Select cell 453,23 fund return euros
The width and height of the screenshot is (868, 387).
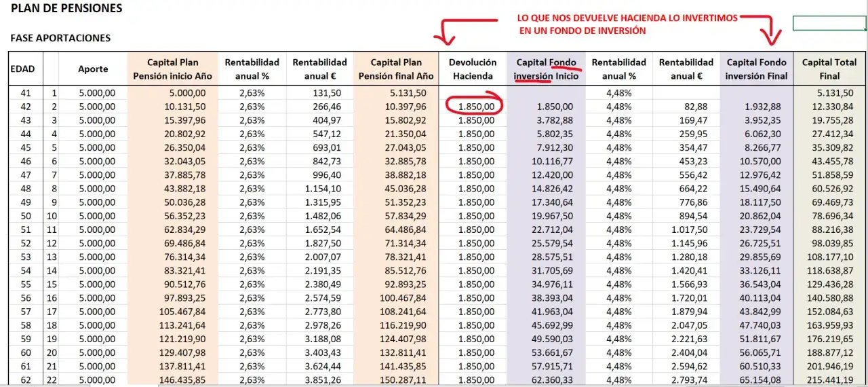coord(692,161)
